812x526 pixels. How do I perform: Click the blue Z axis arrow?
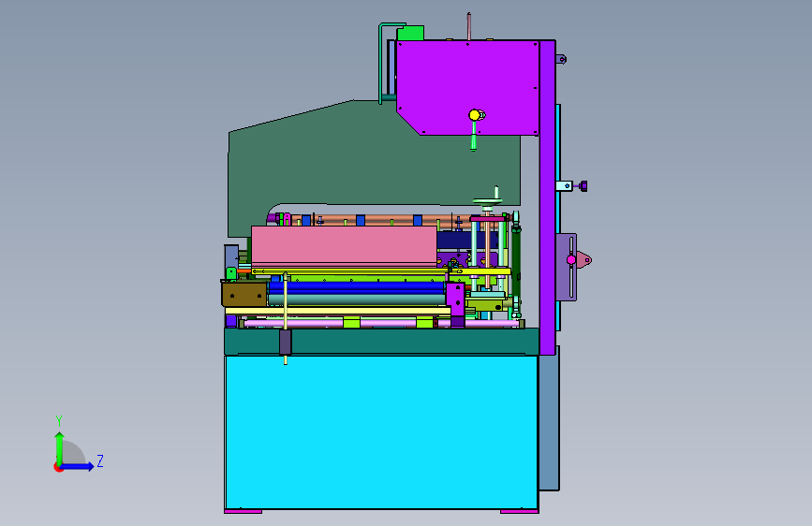point(78,466)
